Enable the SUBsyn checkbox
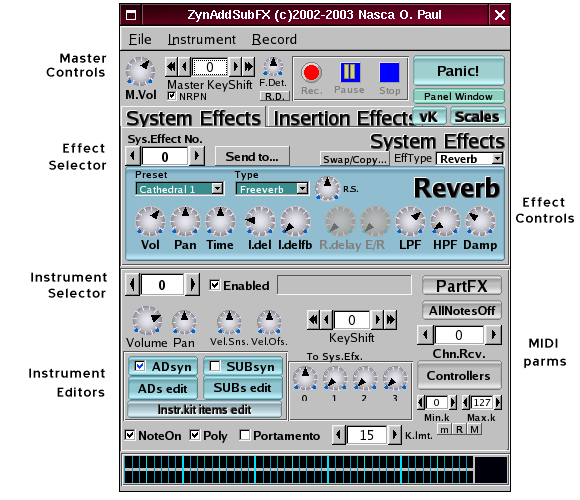The image size is (580, 500). pos(215,366)
